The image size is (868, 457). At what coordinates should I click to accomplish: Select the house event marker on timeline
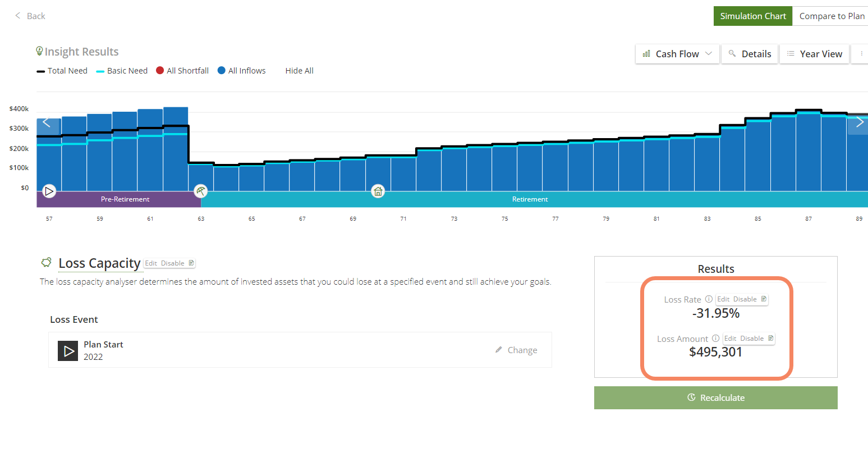[378, 191]
